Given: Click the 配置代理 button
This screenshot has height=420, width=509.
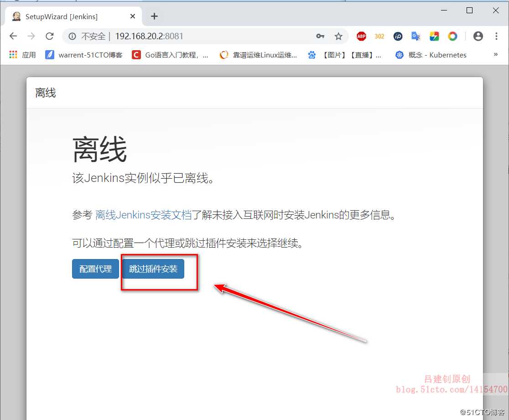Looking at the screenshot, I should click(x=95, y=269).
